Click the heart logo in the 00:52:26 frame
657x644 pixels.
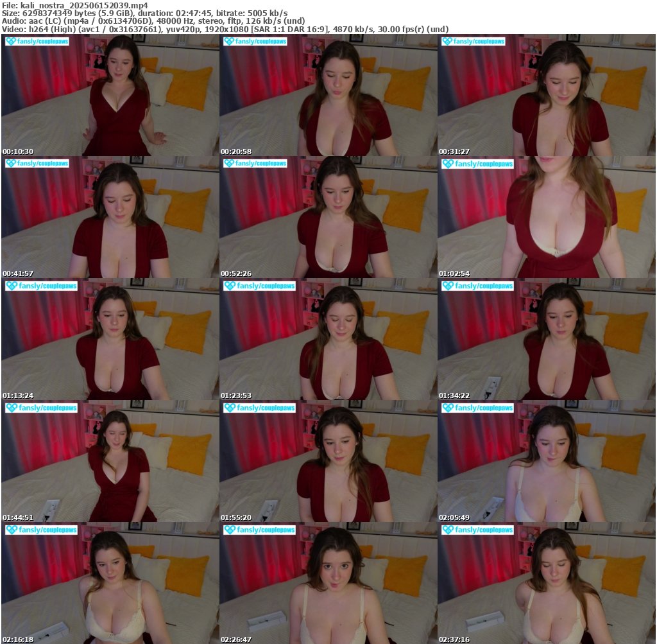[229, 164]
